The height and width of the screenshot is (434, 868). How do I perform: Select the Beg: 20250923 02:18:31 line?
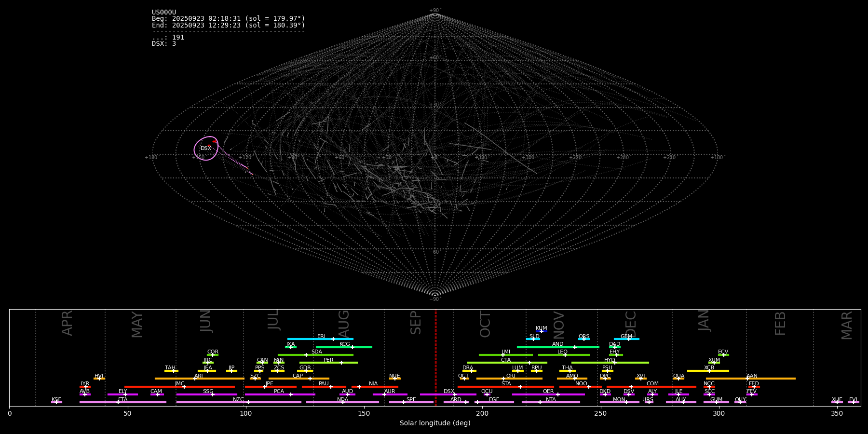coord(229,19)
